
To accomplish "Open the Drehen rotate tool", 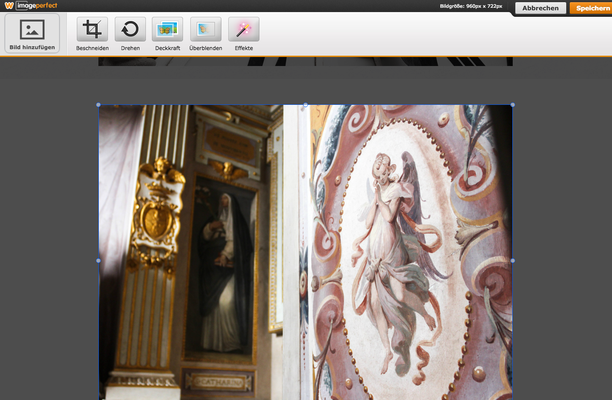I will tap(130, 29).
